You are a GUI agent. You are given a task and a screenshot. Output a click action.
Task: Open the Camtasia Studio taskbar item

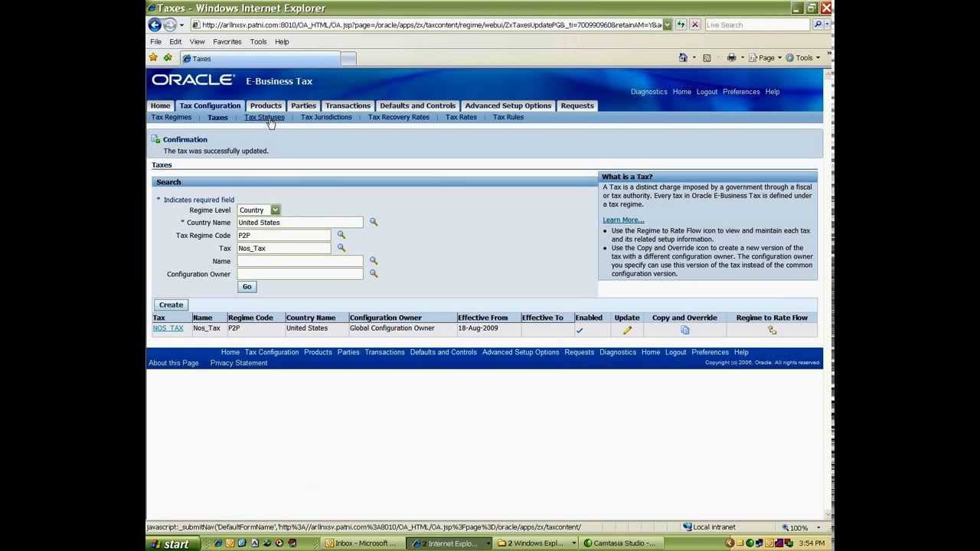tap(620, 543)
